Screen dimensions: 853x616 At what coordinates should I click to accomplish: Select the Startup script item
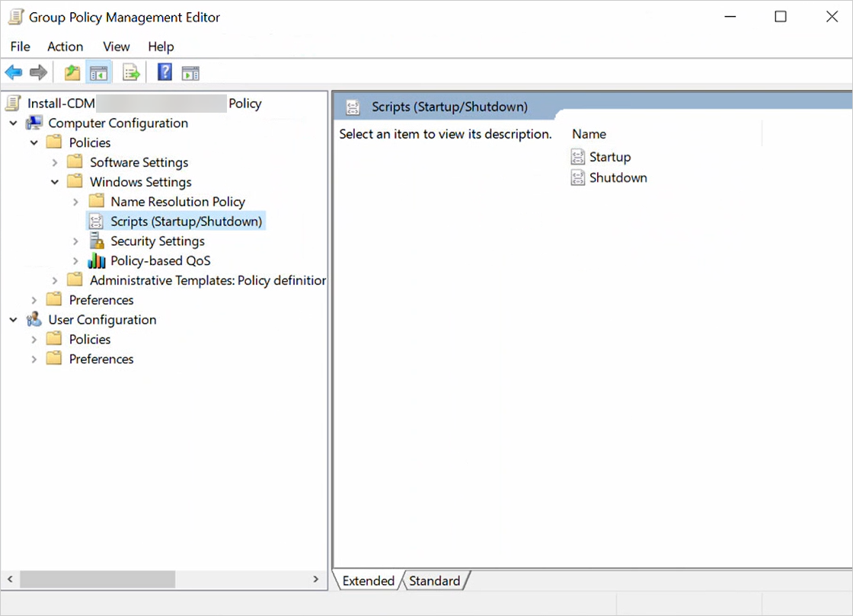click(x=609, y=157)
